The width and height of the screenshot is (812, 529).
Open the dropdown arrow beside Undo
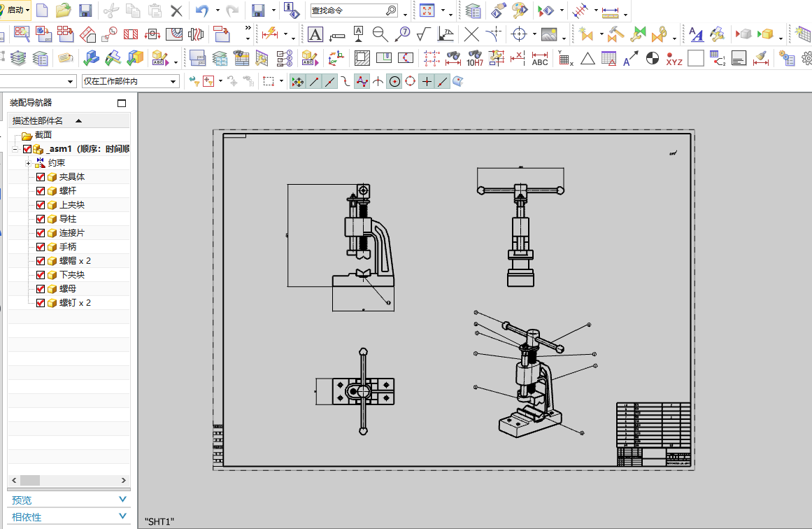point(217,10)
